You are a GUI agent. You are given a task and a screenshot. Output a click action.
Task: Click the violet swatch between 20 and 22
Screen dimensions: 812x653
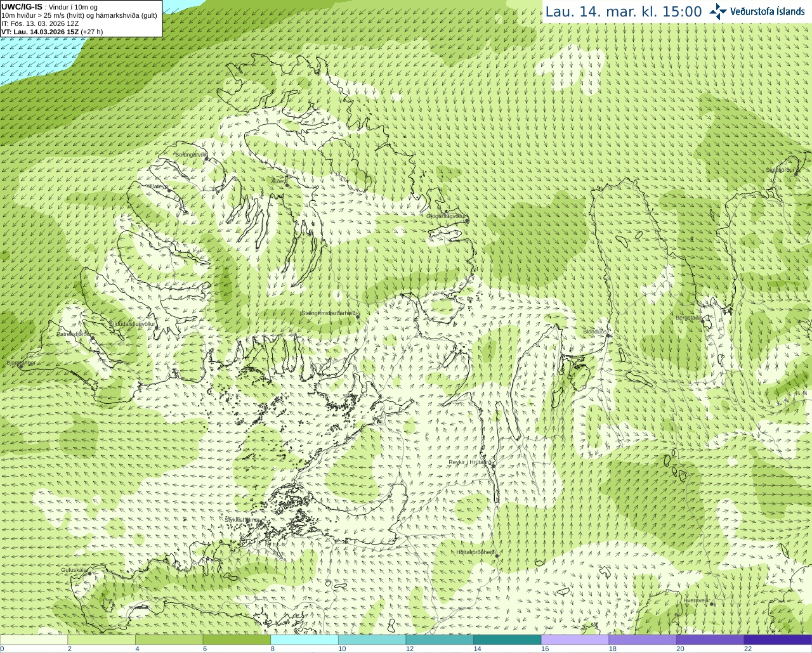(710, 640)
